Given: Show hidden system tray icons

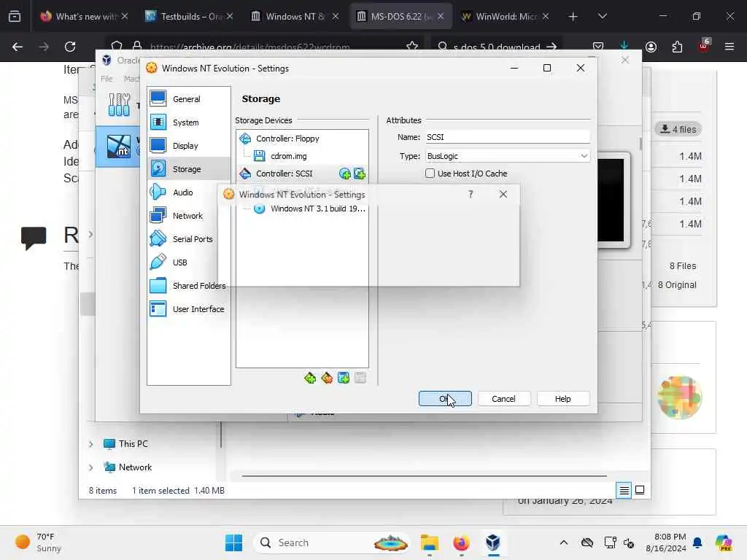Looking at the screenshot, I should [564, 542].
